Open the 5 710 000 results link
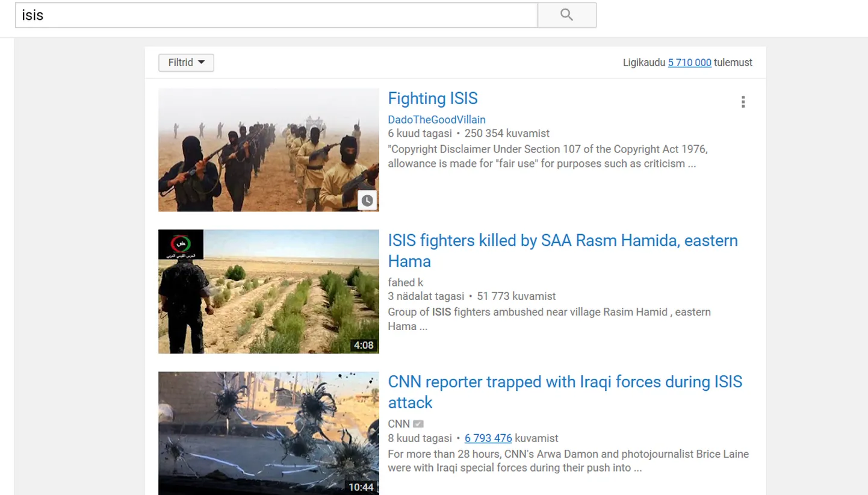 tap(689, 63)
